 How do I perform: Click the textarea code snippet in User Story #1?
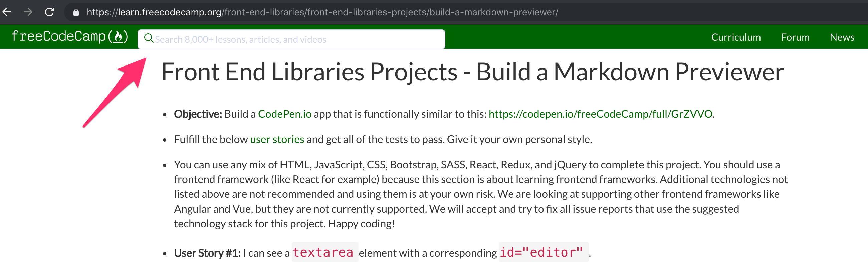pos(324,252)
